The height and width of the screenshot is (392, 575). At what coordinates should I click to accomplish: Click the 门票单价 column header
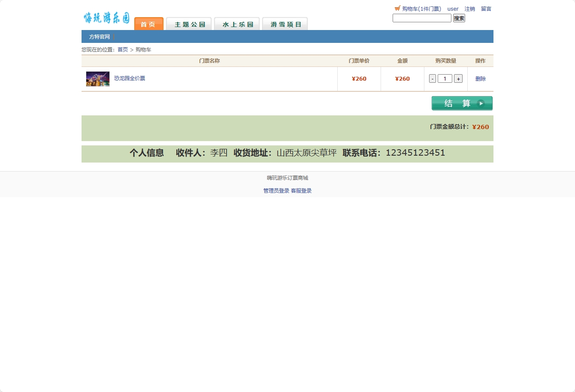pos(359,61)
